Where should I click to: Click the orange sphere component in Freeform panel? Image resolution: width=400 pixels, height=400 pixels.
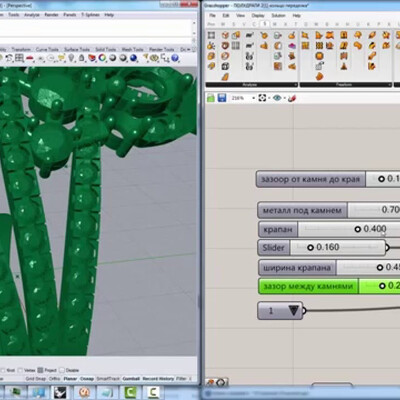click(x=319, y=56)
